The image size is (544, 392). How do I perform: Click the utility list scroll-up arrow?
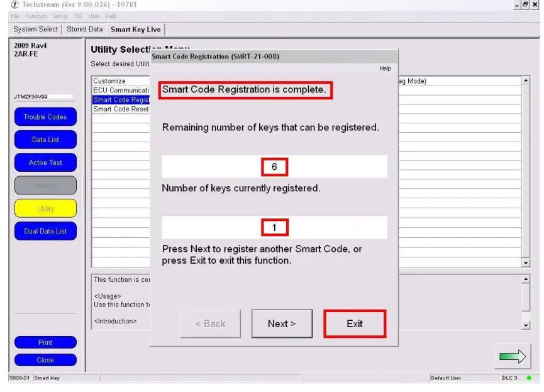click(x=526, y=81)
